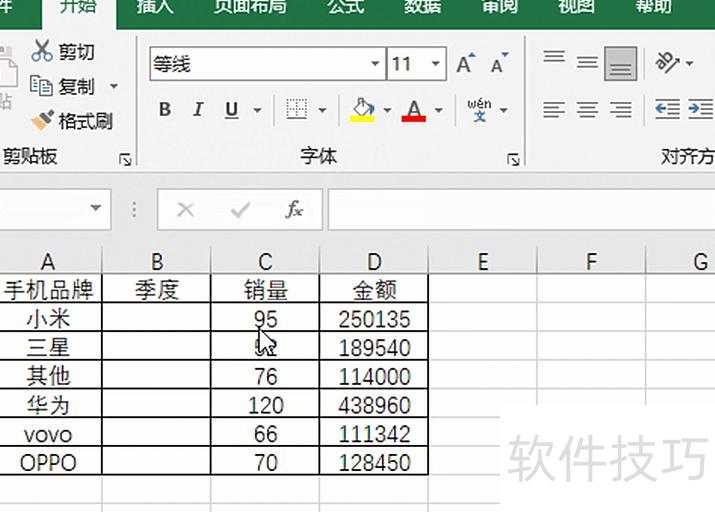This screenshot has height=512, width=715.
Task: Select column C header
Action: [x=265, y=261]
